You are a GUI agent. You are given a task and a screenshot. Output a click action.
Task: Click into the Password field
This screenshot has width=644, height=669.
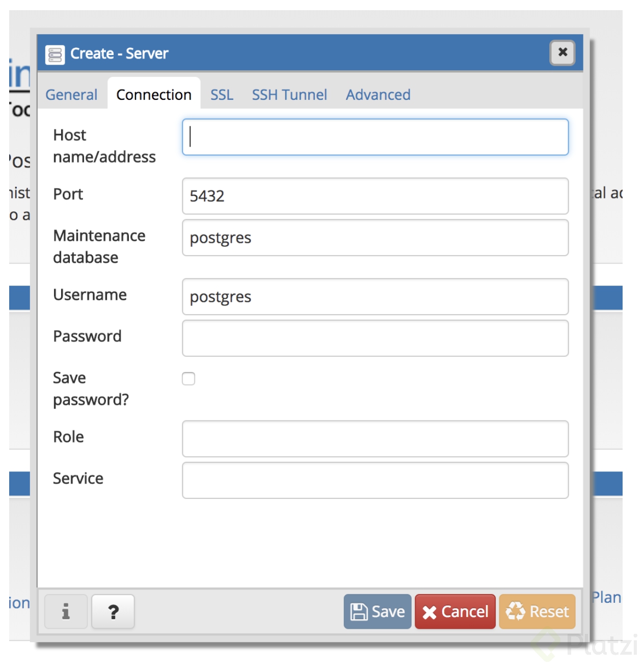point(375,338)
